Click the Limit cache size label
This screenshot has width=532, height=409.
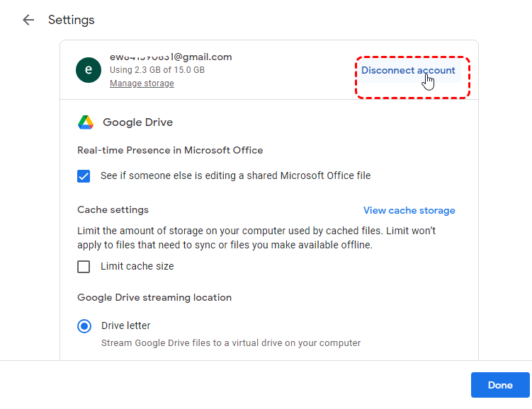[137, 267]
